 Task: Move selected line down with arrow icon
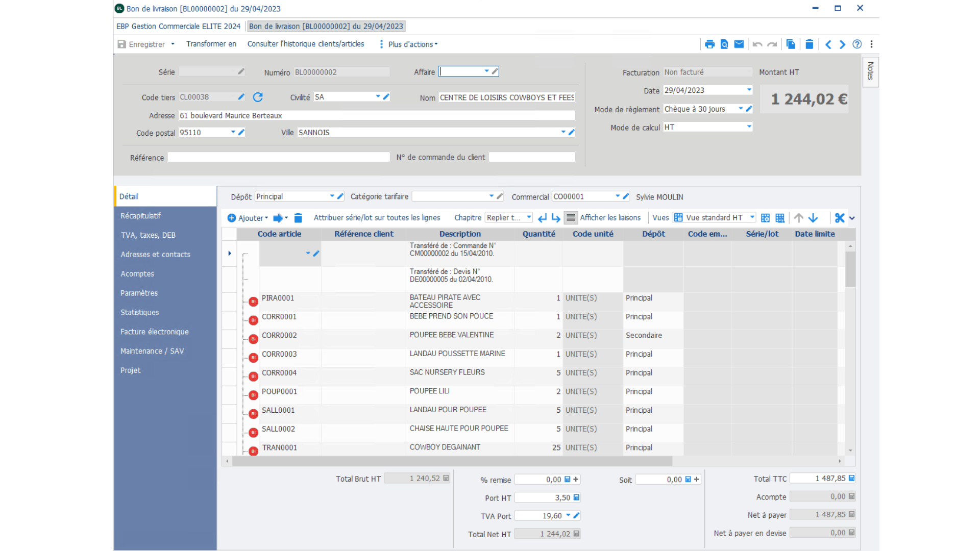coord(813,218)
